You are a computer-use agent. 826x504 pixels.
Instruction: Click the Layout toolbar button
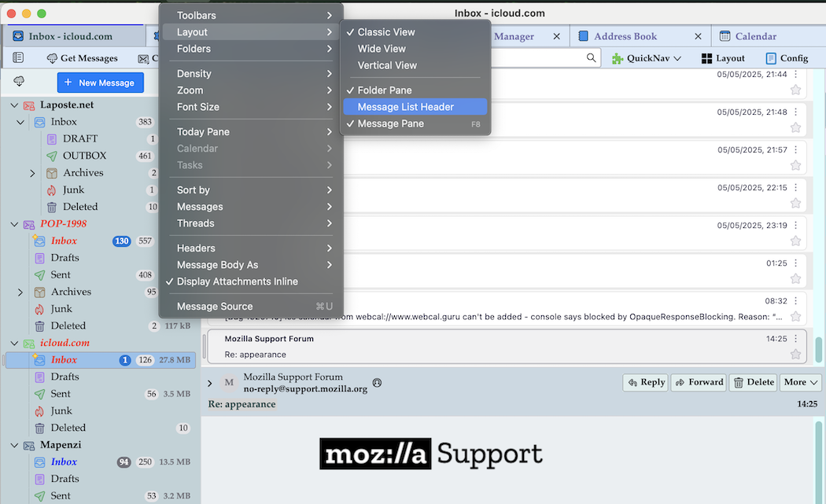coord(723,58)
